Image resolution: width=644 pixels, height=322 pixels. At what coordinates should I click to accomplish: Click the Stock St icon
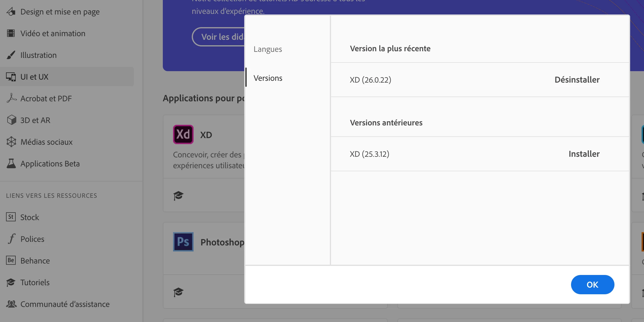[x=11, y=217]
